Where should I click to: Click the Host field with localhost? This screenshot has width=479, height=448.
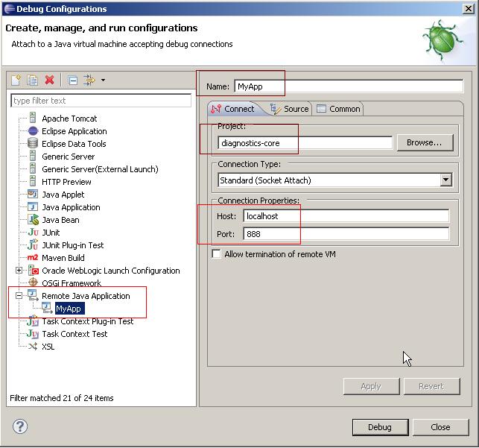pyautogui.click(x=346, y=216)
